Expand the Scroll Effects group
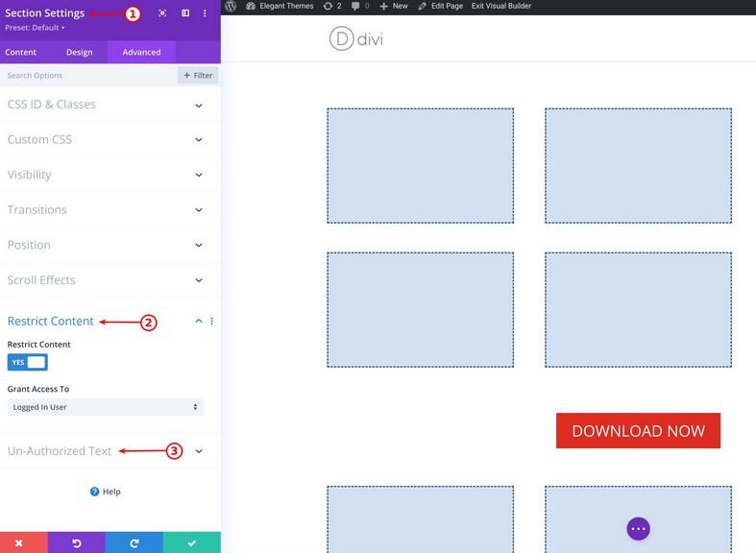Viewport: 756px width, 553px height. (110, 280)
